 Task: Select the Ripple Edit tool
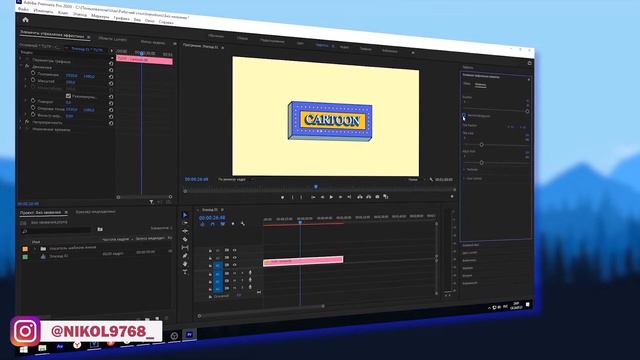point(185,231)
